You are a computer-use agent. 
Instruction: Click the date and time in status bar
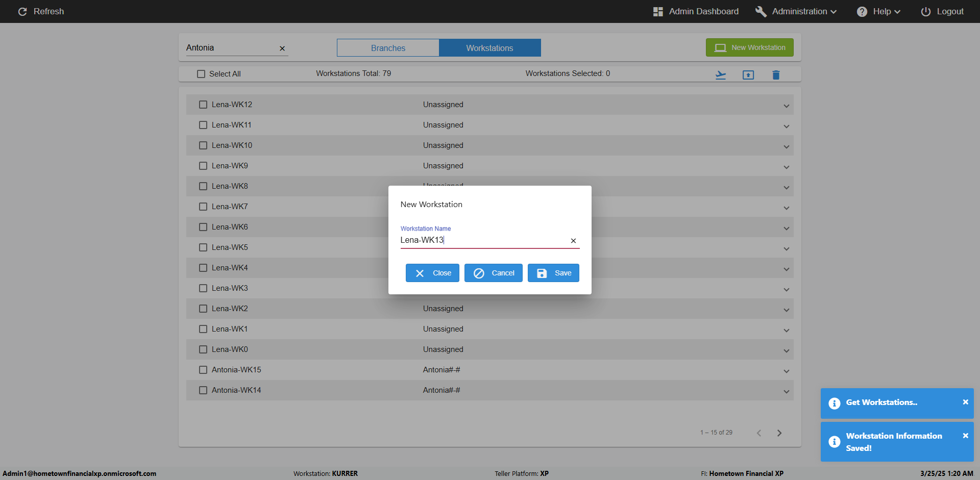pyautogui.click(x=947, y=473)
